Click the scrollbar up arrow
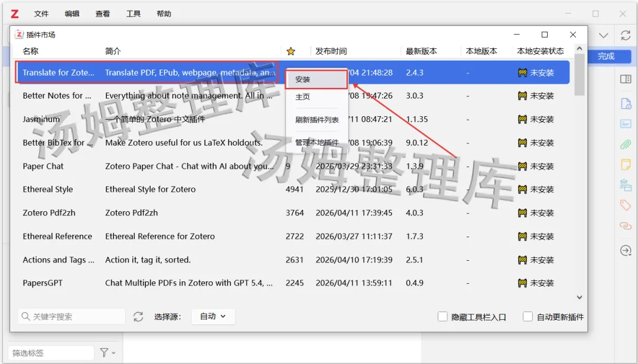Image resolution: width=638 pixels, height=364 pixels. pyautogui.click(x=580, y=48)
